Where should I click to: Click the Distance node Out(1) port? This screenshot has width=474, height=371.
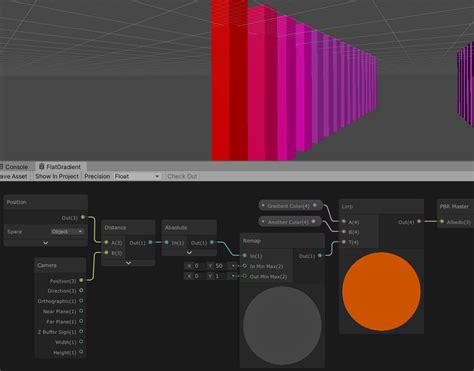click(150, 242)
